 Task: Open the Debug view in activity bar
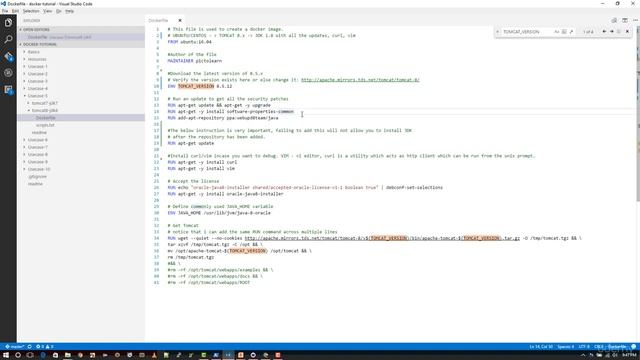pos(8,73)
